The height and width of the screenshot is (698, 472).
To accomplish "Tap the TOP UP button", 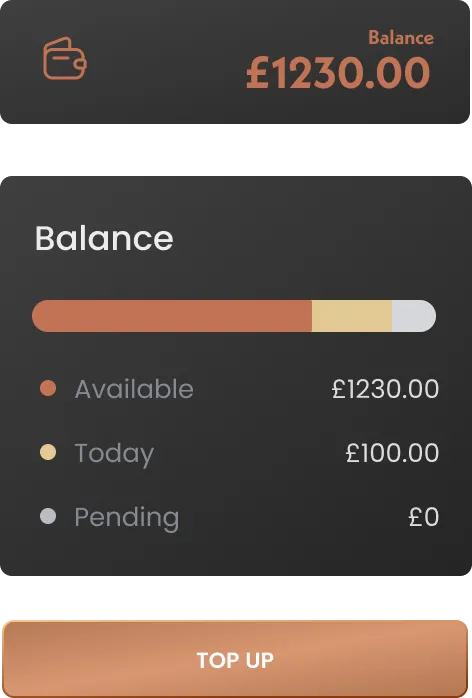I will click(x=235, y=659).
